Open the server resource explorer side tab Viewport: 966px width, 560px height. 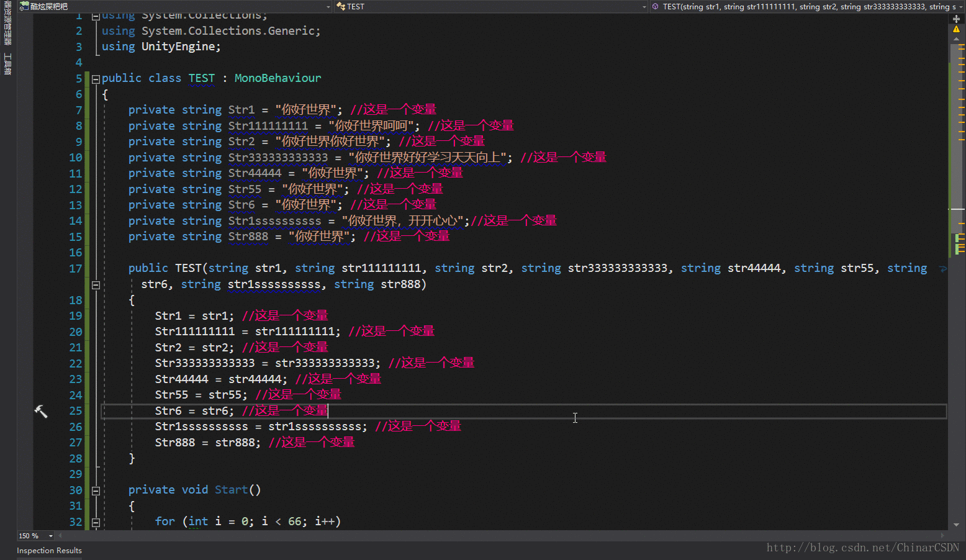8,24
